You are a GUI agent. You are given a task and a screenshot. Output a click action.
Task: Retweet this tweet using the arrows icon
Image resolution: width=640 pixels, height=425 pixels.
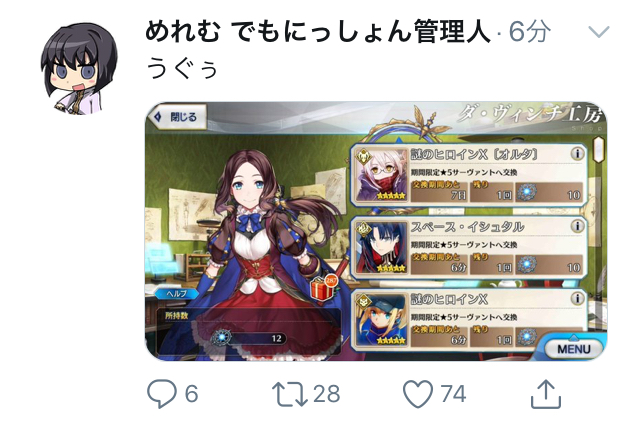290,394
